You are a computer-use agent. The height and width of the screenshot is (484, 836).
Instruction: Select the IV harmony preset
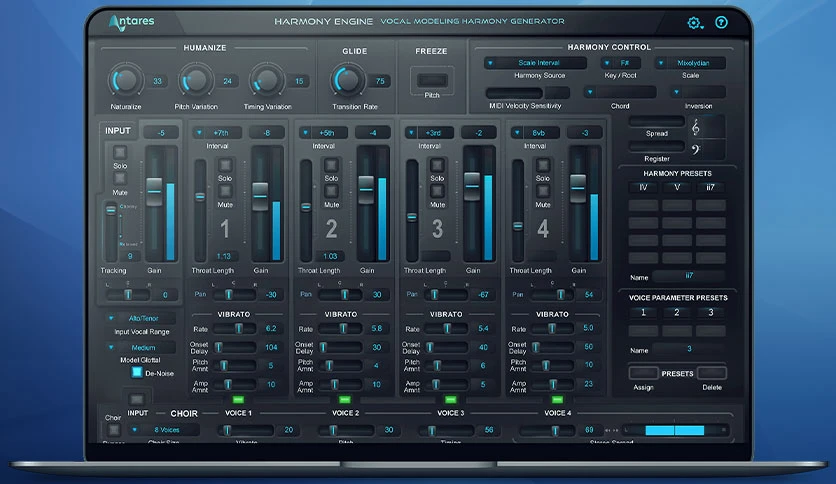point(643,188)
